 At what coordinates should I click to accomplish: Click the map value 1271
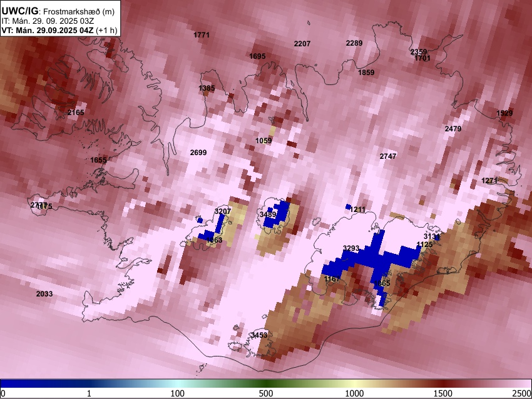coord(489,181)
